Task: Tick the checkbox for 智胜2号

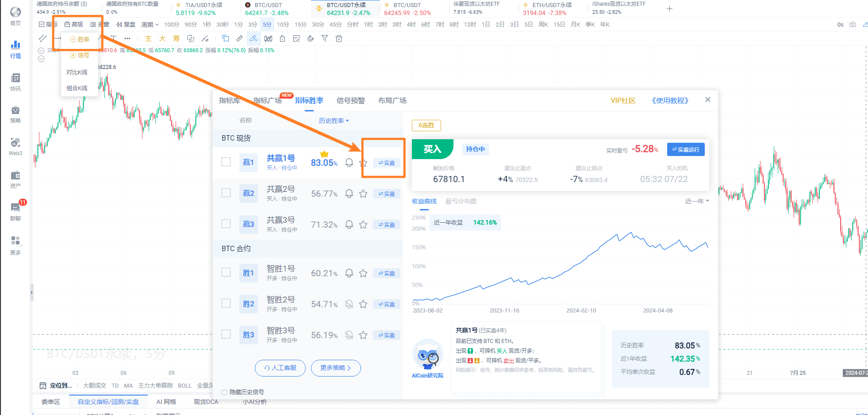Action: click(x=226, y=303)
